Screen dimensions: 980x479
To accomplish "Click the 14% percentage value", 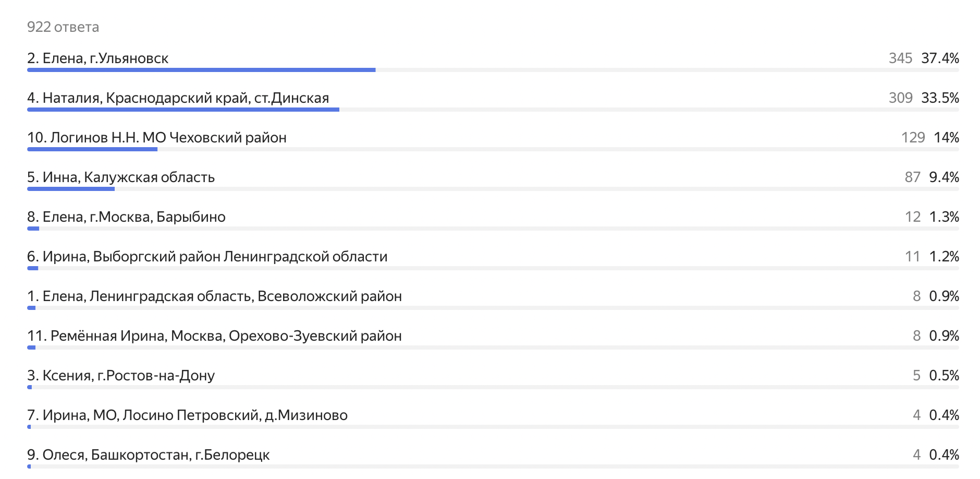I will click(946, 138).
